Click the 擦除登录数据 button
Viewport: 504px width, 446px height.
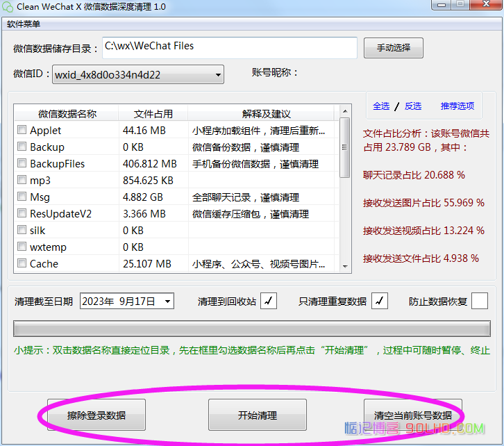(96, 415)
